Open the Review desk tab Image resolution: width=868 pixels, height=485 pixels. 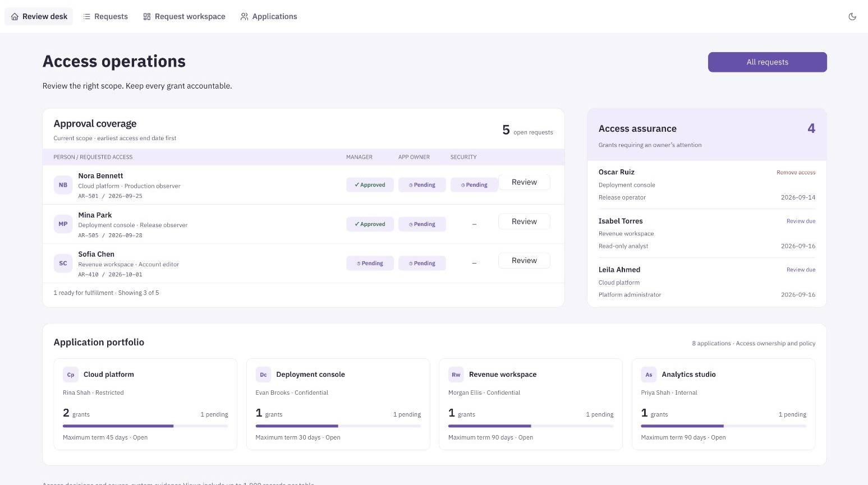(x=39, y=16)
